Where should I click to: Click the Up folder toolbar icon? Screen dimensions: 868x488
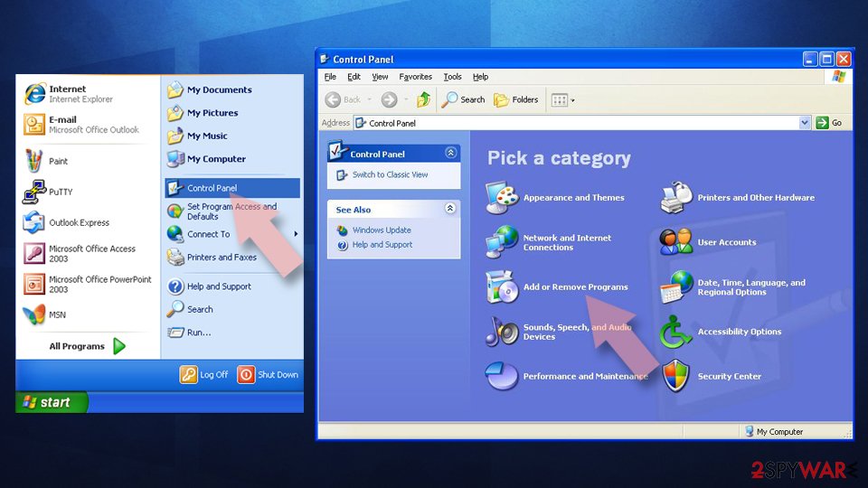pyautogui.click(x=423, y=99)
